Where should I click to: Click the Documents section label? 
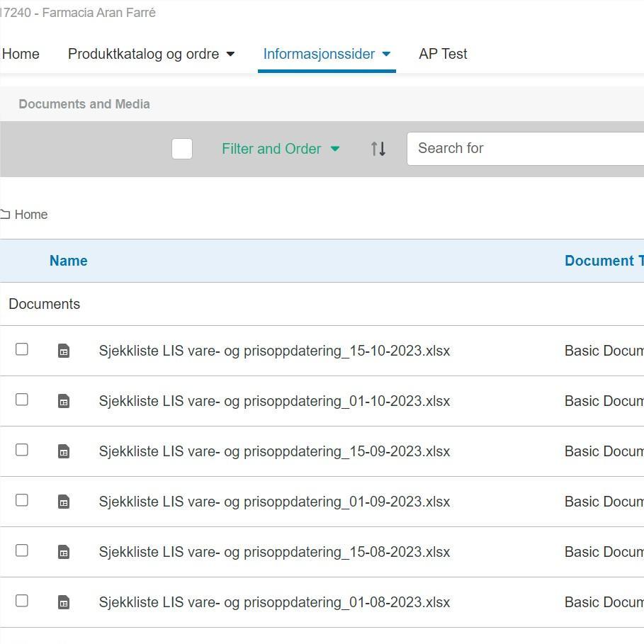(x=45, y=304)
